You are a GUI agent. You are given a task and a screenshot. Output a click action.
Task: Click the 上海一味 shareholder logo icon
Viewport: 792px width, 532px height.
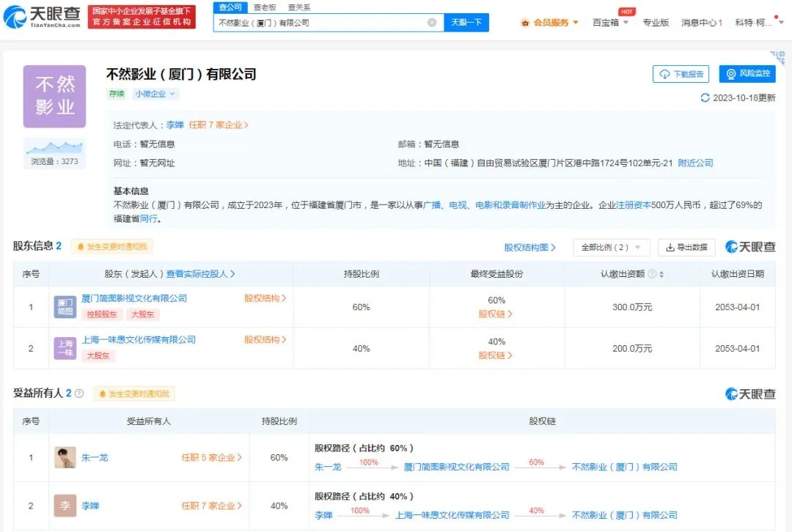coord(65,348)
